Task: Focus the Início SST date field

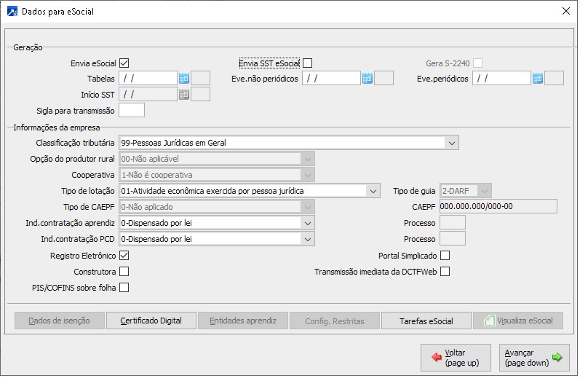Action: coord(148,95)
